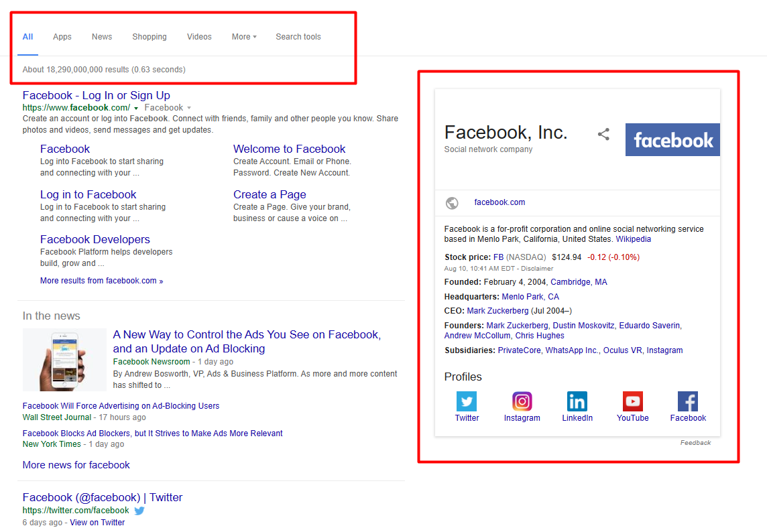Switch to the News tab

tap(102, 37)
